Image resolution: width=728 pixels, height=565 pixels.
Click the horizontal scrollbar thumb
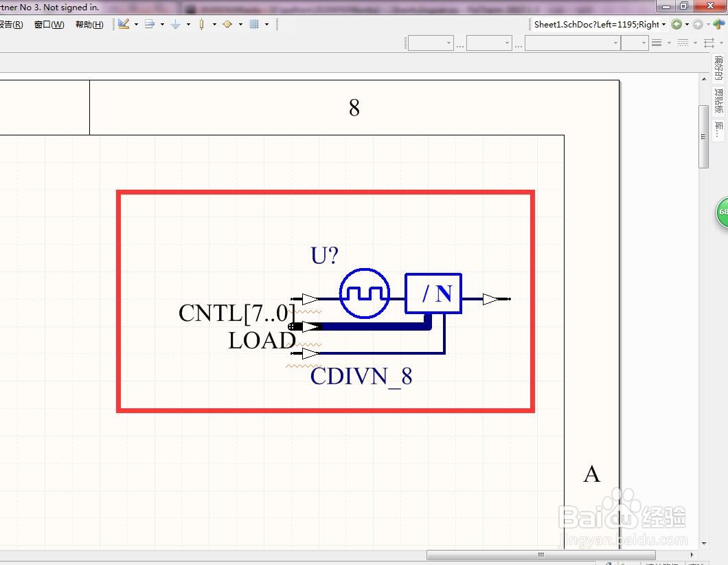(541, 555)
